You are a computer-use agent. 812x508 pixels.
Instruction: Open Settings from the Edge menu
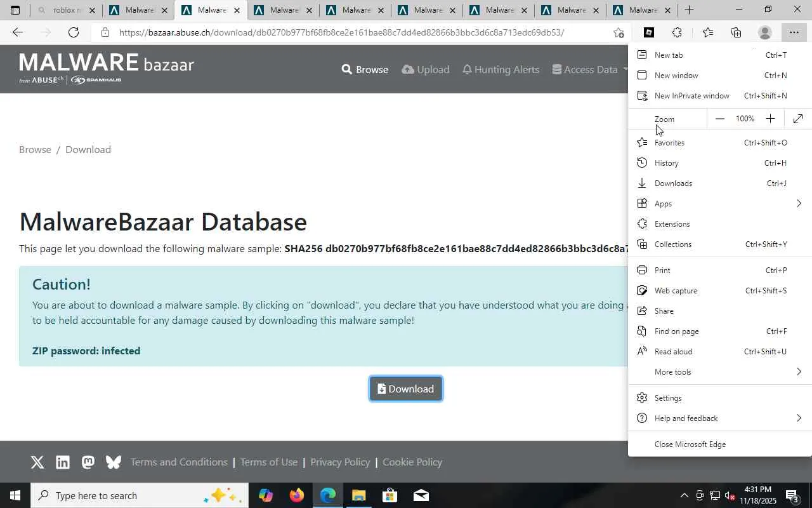pyautogui.click(x=720, y=398)
